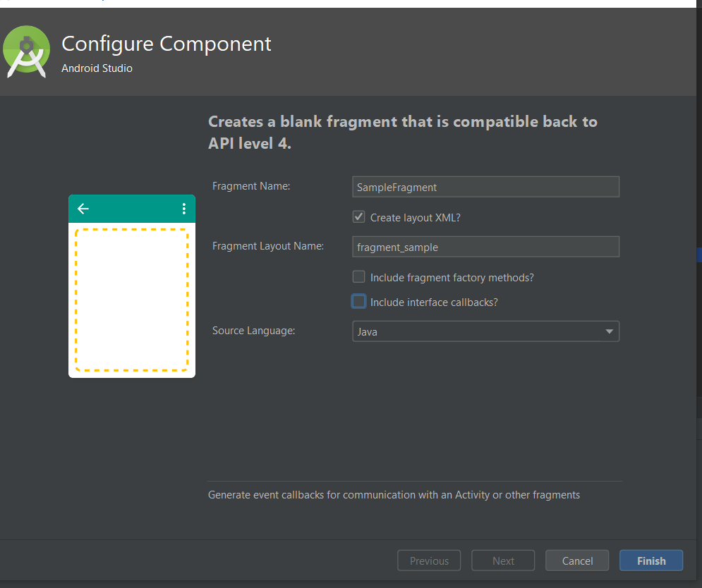Click the Android Studio logo icon

(26, 51)
